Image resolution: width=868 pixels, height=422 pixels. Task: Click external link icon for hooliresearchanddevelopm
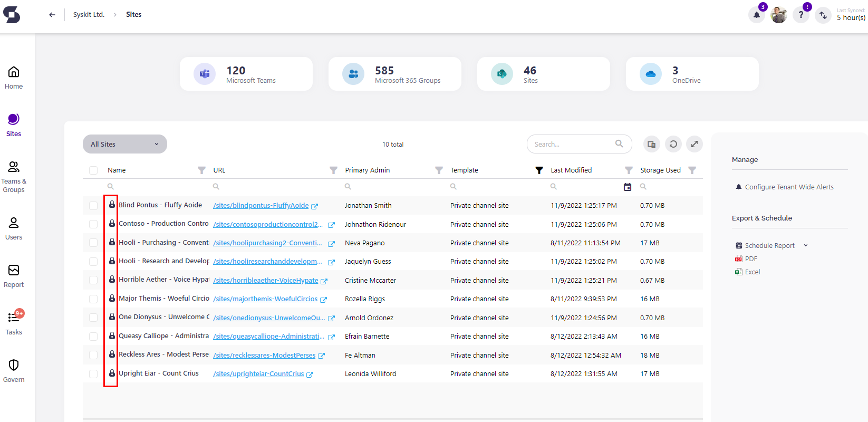point(331,262)
